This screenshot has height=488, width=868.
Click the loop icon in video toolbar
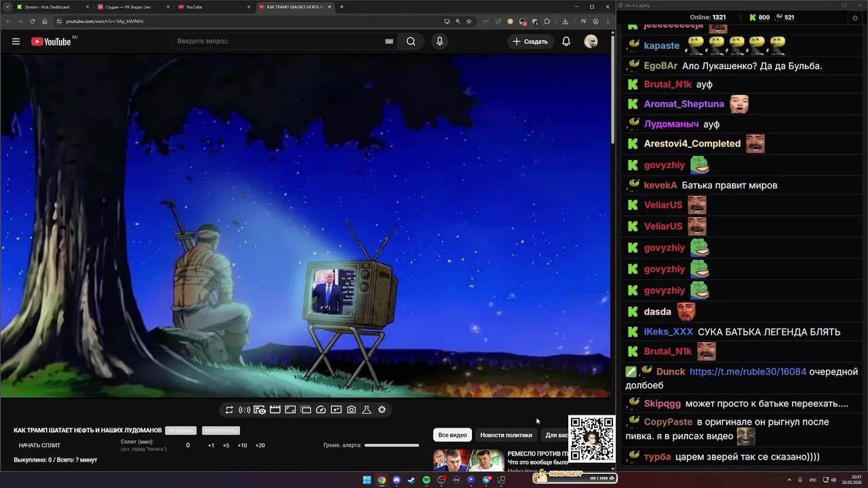[229, 410]
